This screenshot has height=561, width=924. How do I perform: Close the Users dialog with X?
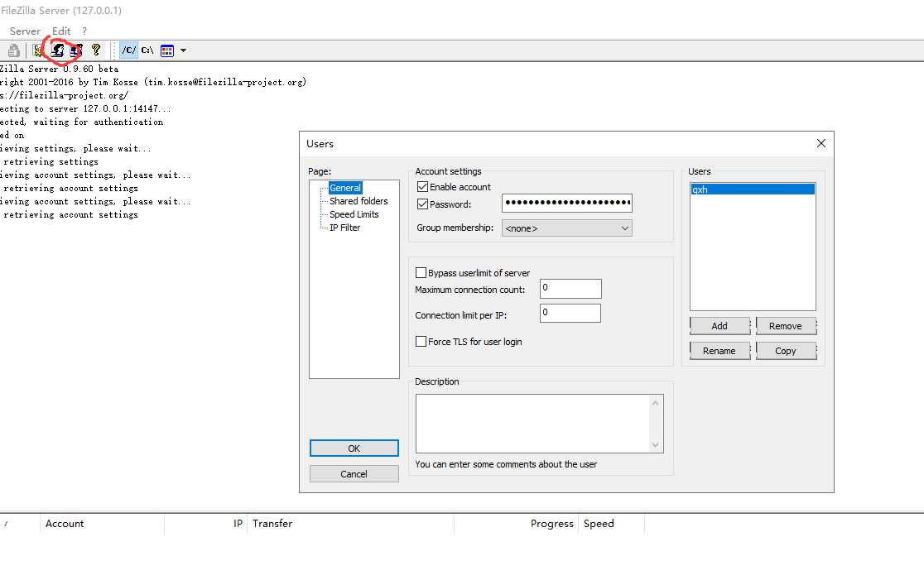pos(821,144)
